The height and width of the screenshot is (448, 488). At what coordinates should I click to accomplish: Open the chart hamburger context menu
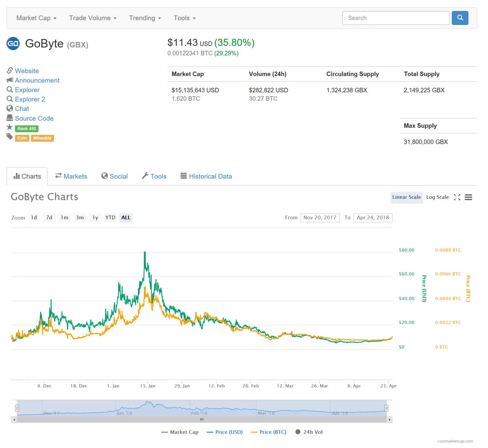[x=469, y=197]
